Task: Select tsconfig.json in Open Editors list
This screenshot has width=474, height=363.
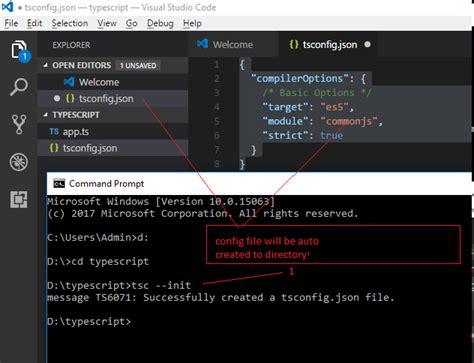Action: [x=113, y=98]
